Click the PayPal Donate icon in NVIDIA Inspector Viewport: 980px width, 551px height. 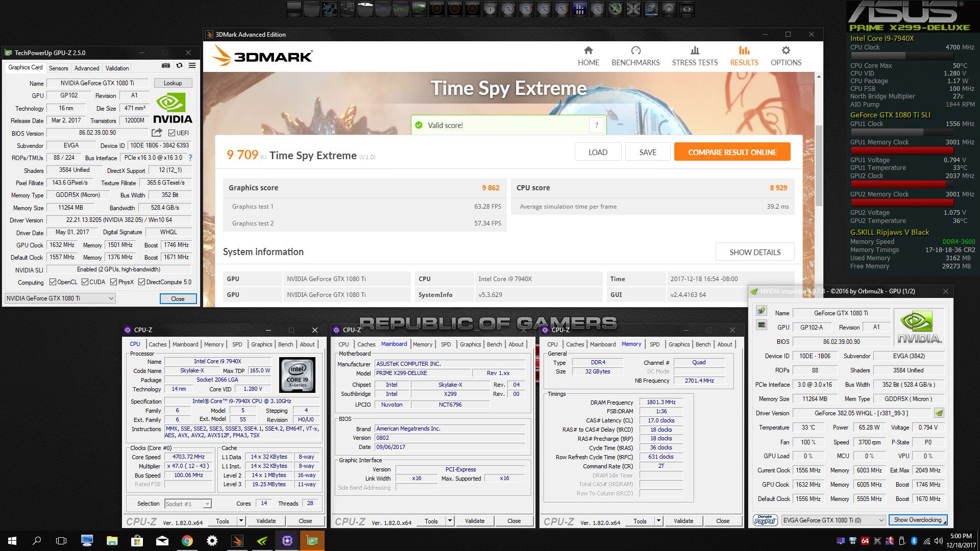765,520
